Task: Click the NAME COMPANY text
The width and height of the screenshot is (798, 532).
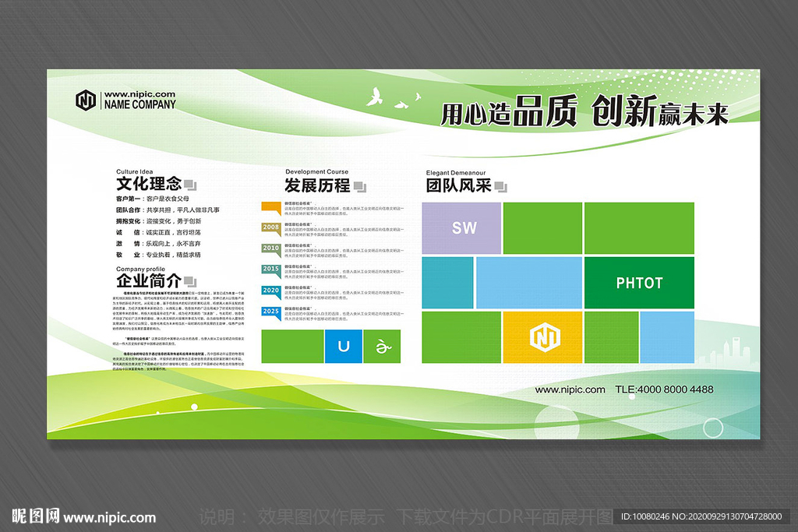Action: coord(140,104)
